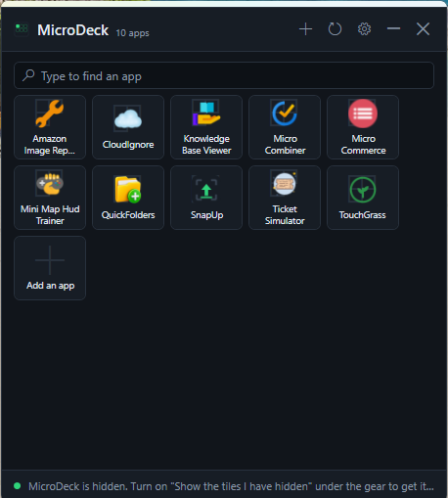448x498 pixels.
Task: Click the Add an app tile
Action: pyautogui.click(x=50, y=268)
